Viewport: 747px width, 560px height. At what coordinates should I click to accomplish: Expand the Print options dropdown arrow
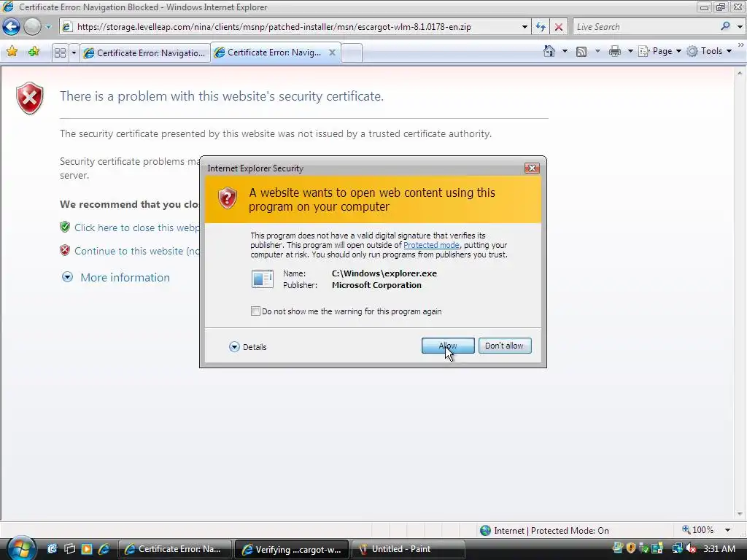(x=630, y=51)
